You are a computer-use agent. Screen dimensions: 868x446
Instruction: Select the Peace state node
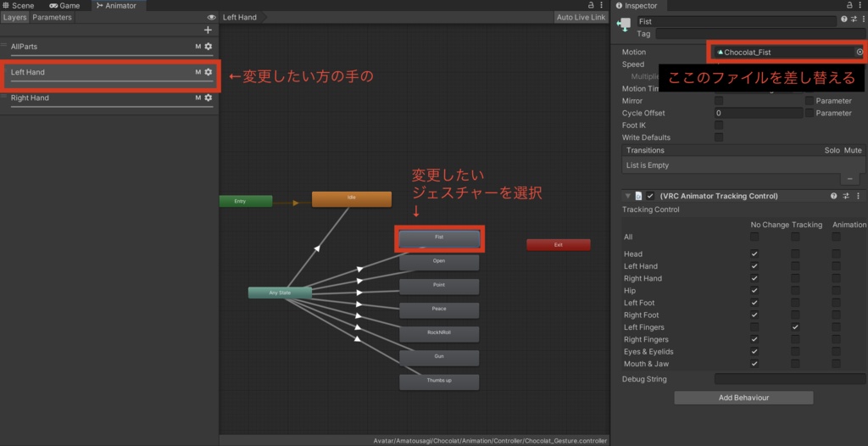(x=439, y=310)
